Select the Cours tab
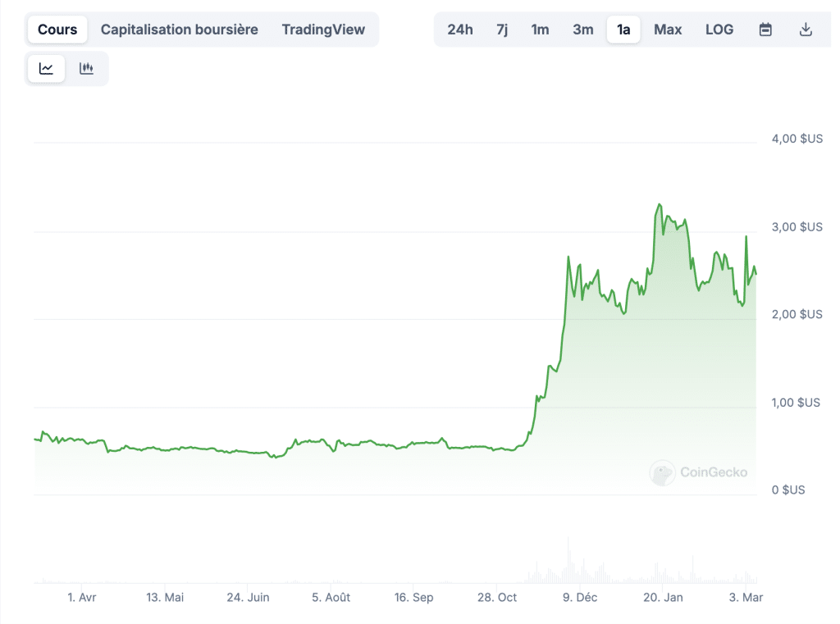Image resolution: width=840 pixels, height=624 pixels. [57, 30]
